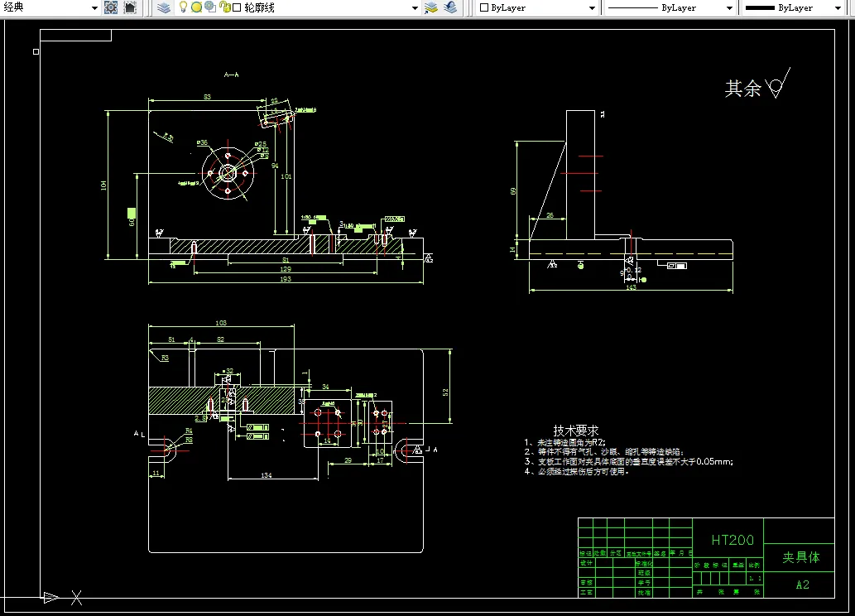Toggle layer viewport freeze icon
This screenshot has width=855, height=616.
tap(210, 7)
